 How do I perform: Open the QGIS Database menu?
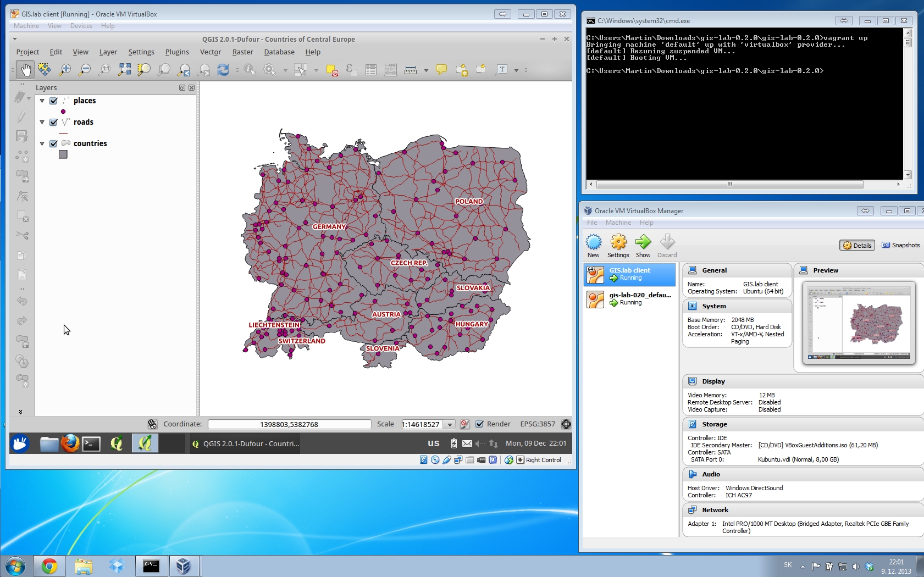(x=279, y=52)
